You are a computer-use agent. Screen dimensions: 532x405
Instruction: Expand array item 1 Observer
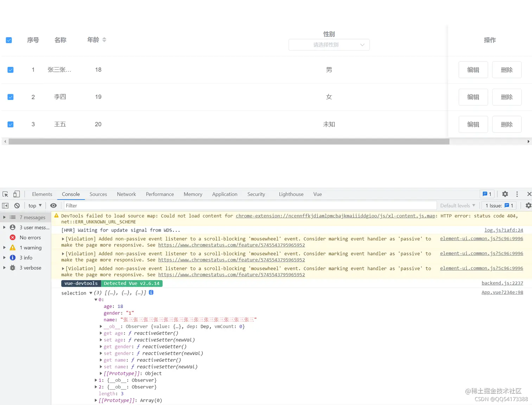(96, 380)
